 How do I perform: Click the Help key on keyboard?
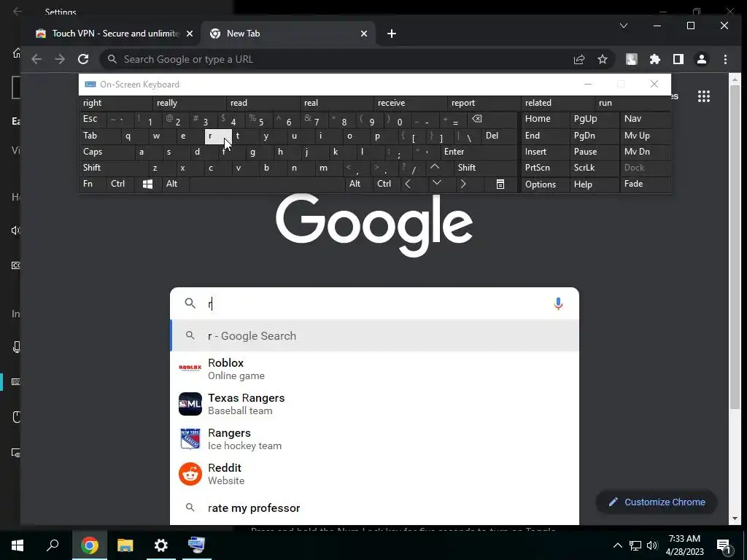[594, 184]
